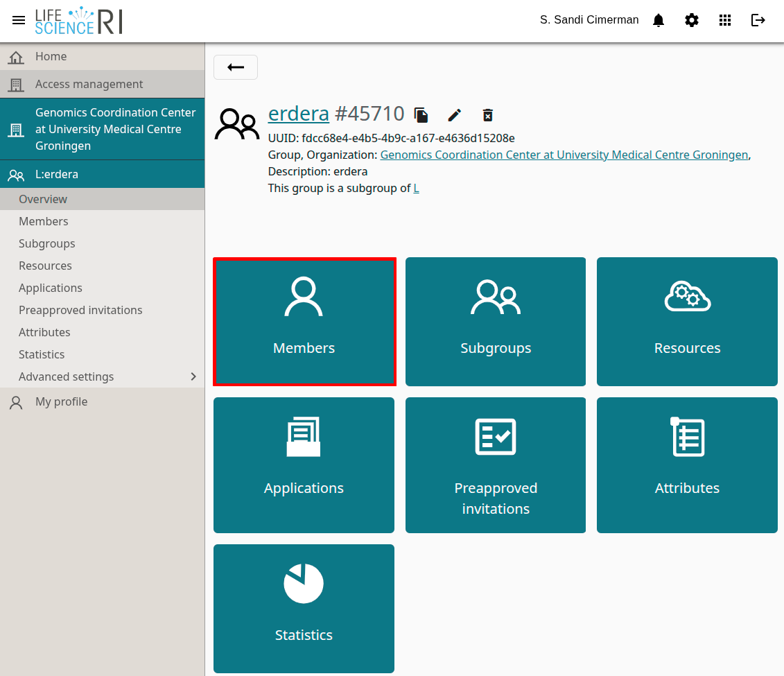Viewport: 784px width, 676px height.
Task: Follow the Genomics Coordination Center organization link
Action: coord(564,155)
